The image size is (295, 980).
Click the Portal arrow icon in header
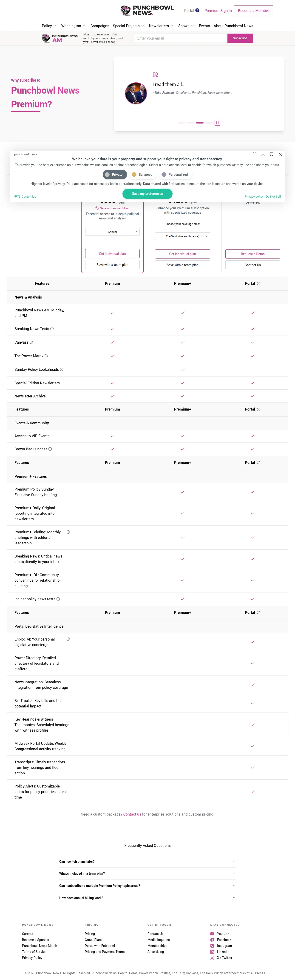[197, 11]
